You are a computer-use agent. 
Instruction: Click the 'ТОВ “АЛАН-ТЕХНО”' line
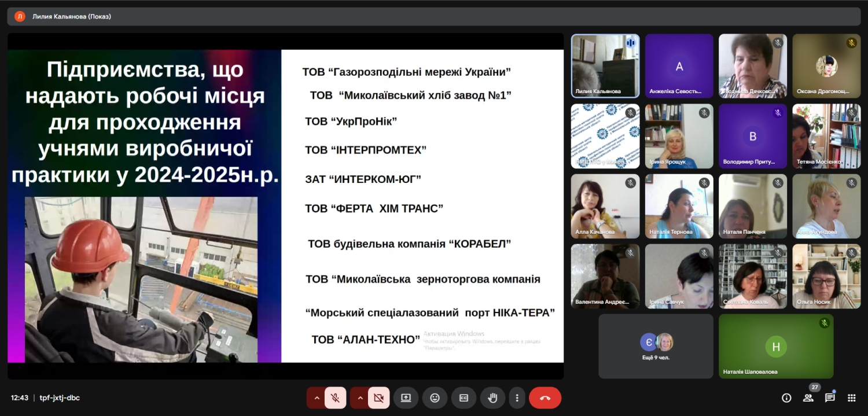tap(366, 340)
